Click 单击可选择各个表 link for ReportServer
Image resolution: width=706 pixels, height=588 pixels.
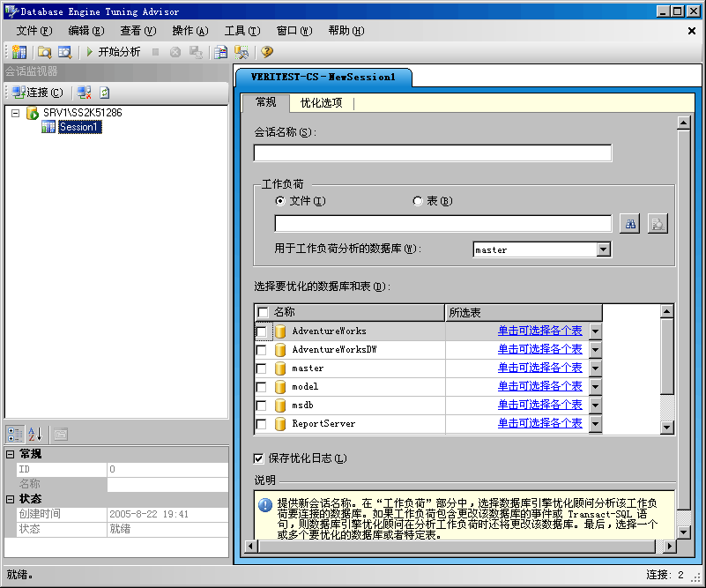coord(539,423)
